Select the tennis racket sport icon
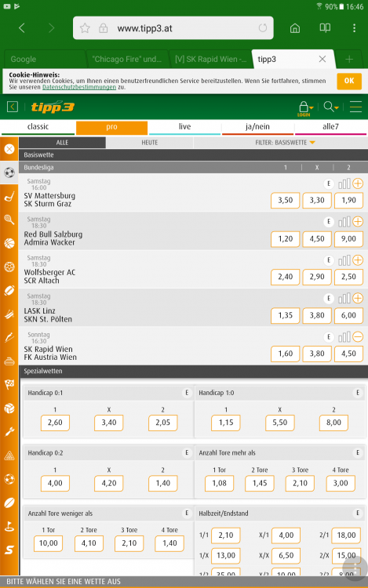 pyautogui.click(x=9, y=220)
